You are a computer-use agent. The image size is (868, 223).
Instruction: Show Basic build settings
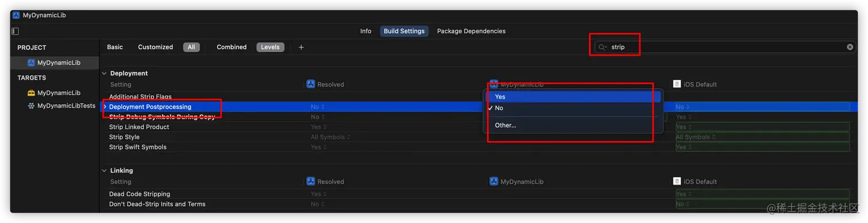click(x=115, y=47)
